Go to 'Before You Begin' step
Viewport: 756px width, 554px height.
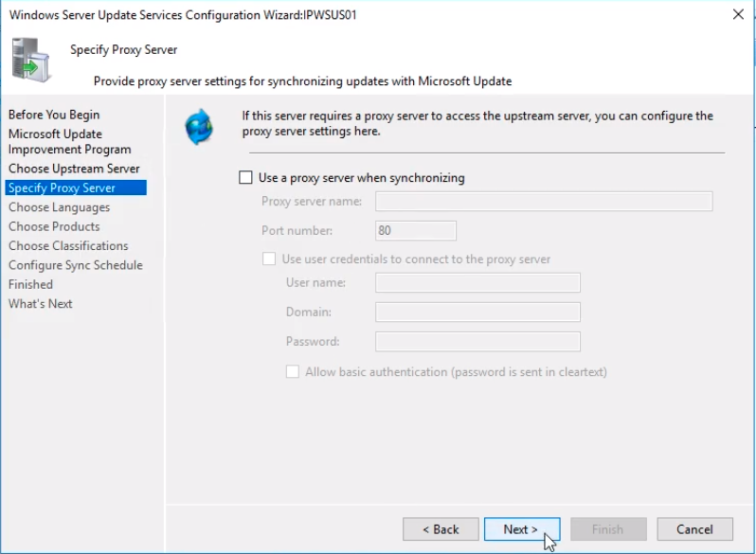tap(54, 115)
